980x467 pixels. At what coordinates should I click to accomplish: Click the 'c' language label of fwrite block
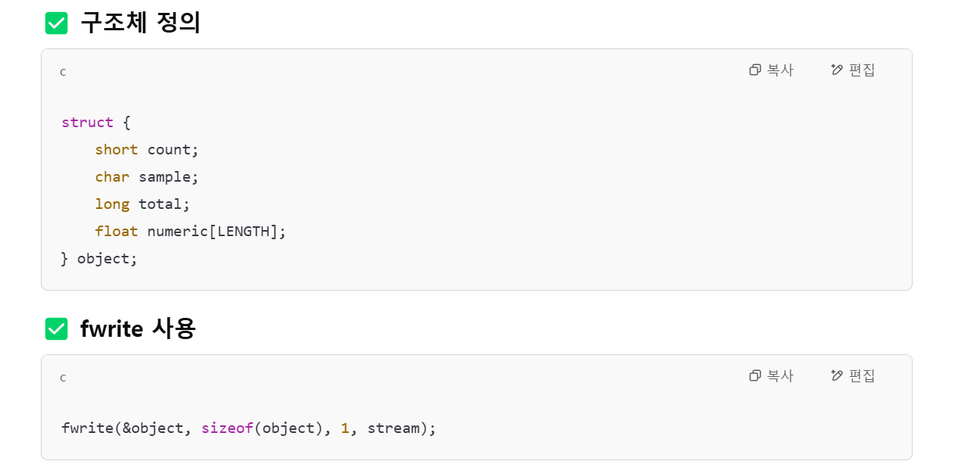tap(63, 378)
